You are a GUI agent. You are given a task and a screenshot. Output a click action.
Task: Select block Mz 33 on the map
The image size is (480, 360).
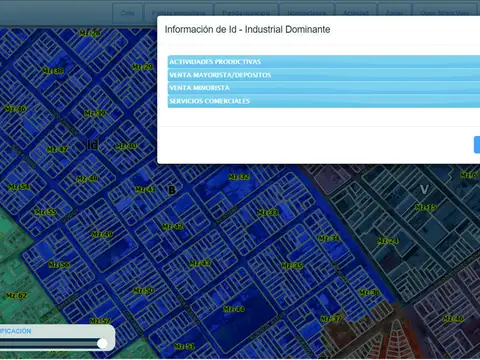(x=268, y=212)
